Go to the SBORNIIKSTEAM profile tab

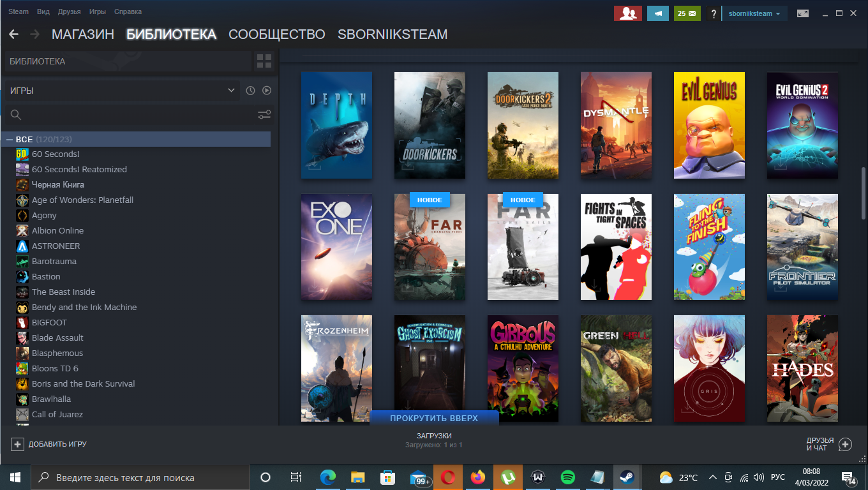393,34
